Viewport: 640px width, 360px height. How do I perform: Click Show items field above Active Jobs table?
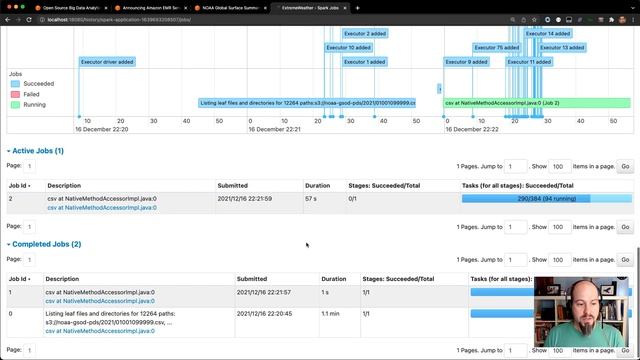559,167
